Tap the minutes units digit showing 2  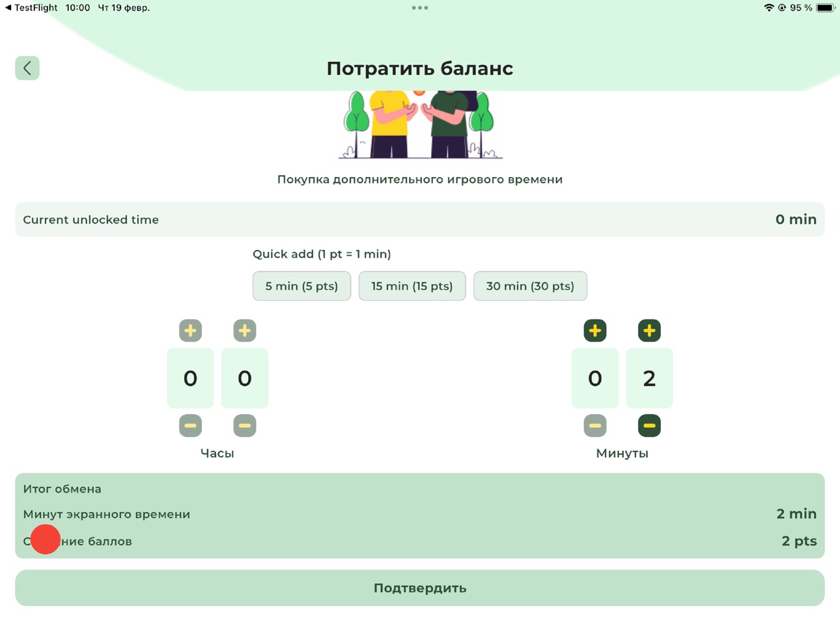point(649,378)
